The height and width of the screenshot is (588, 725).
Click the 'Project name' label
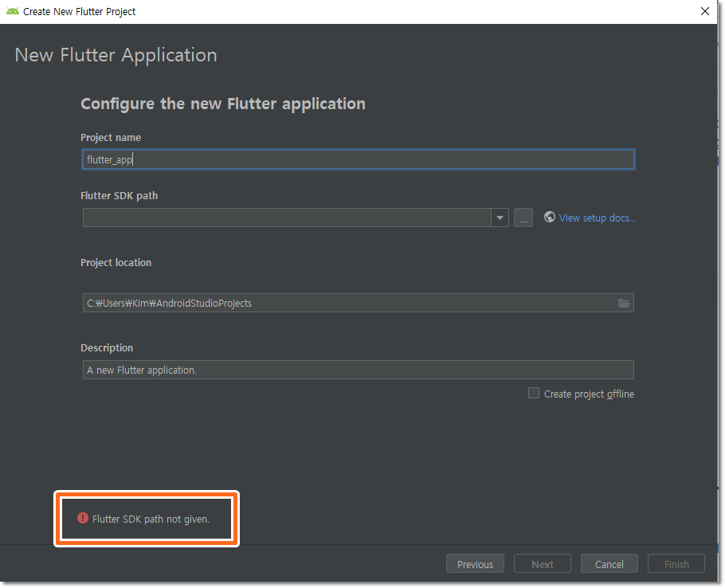point(111,137)
